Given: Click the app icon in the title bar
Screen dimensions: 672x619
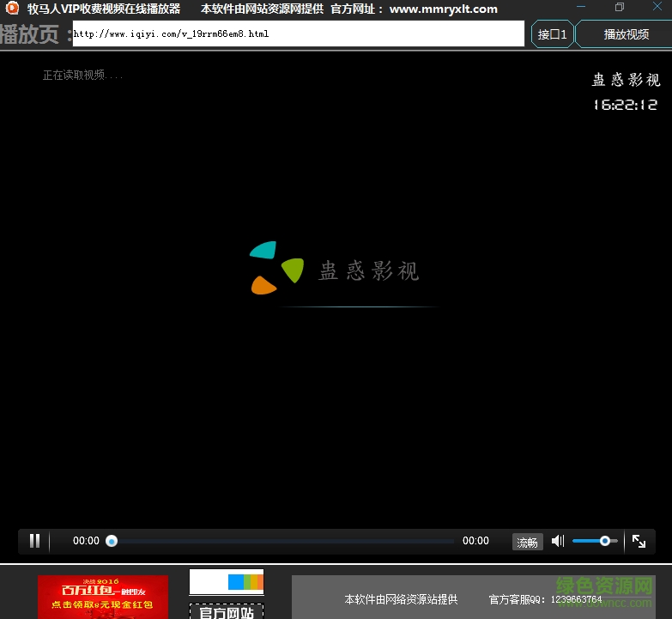Looking at the screenshot, I should pos(12,8).
